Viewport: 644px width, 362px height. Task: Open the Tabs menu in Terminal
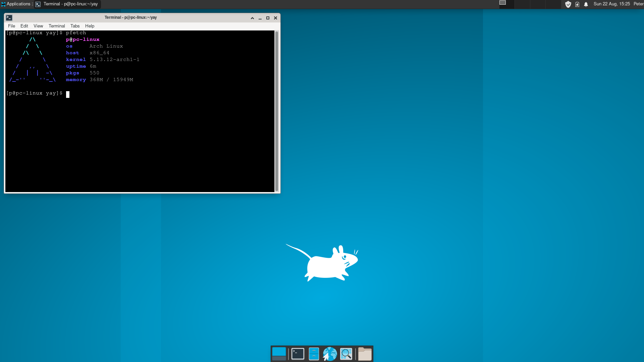(75, 26)
